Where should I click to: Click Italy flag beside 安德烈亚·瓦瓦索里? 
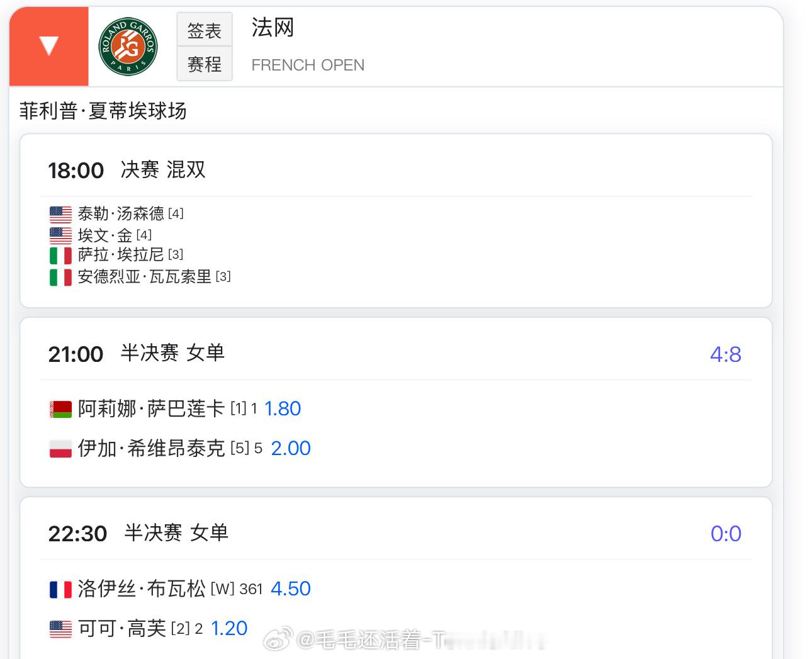pos(61,277)
